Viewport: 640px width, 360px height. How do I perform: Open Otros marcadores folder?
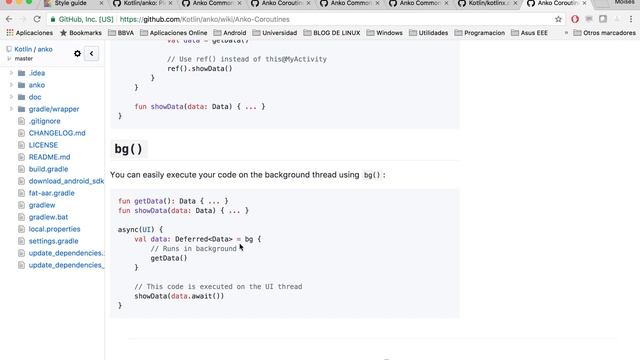[x=604, y=33]
